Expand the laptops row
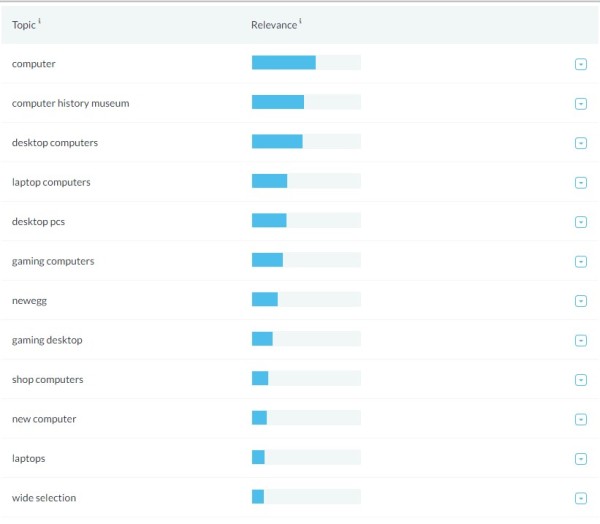600x524 pixels. point(580,459)
